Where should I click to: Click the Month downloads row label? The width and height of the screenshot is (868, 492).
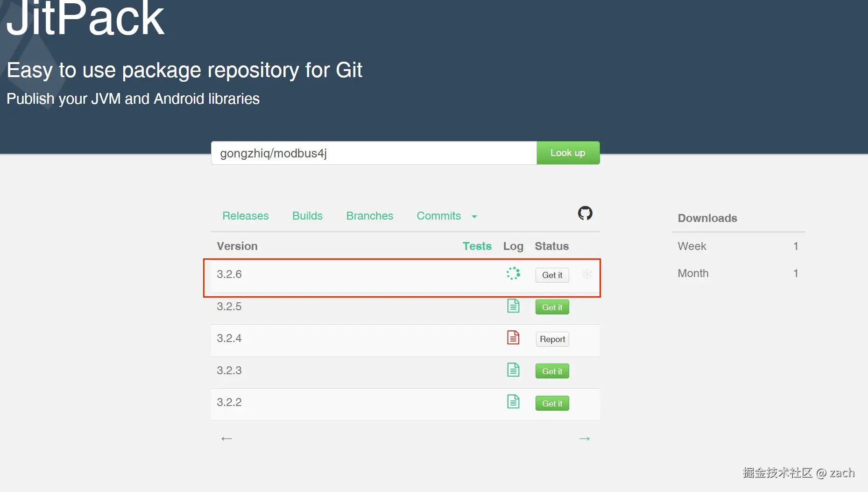point(693,273)
